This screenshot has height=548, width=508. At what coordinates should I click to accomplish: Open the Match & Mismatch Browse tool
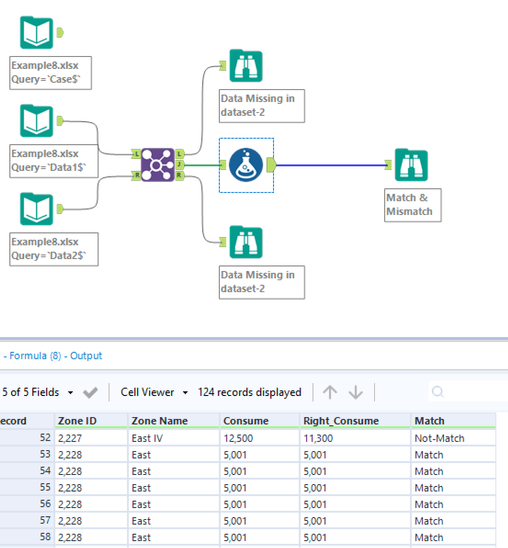coord(411,165)
